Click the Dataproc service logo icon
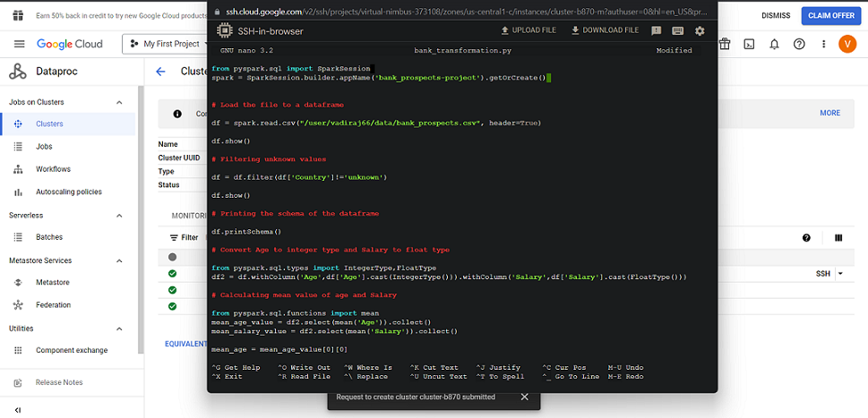 click(x=18, y=72)
